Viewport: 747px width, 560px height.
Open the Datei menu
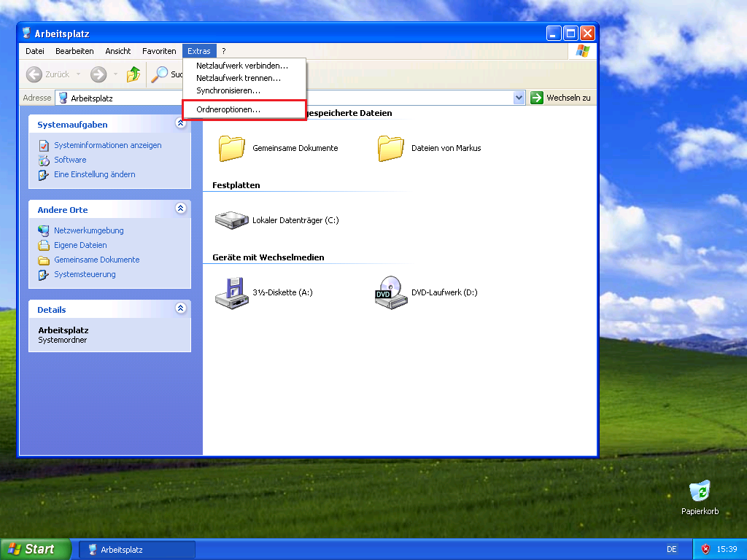(35, 51)
